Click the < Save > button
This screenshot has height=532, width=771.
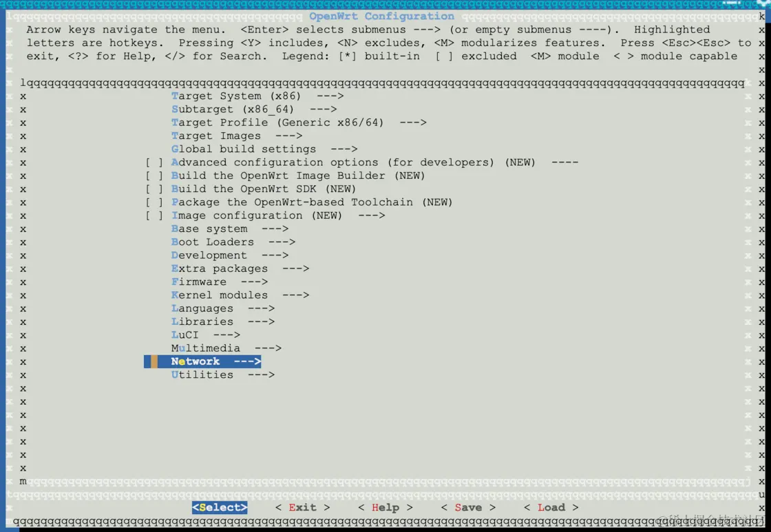(468, 507)
